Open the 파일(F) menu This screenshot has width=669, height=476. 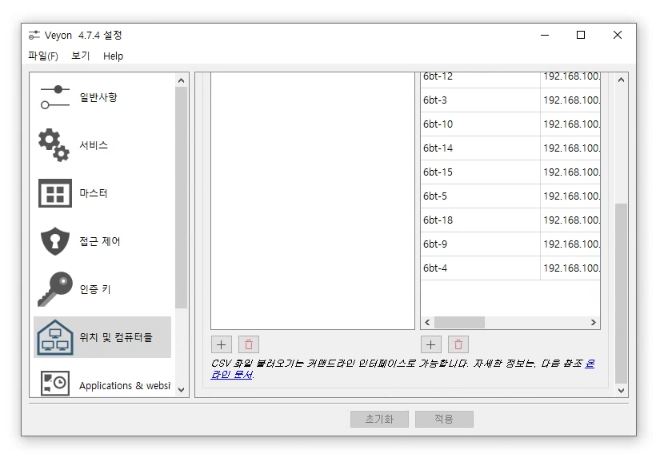pos(43,56)
